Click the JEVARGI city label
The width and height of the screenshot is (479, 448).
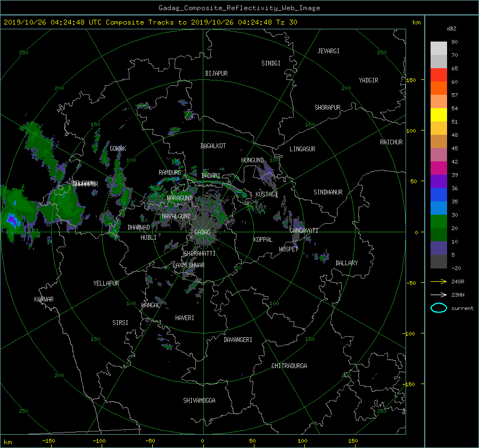[328, 51]
